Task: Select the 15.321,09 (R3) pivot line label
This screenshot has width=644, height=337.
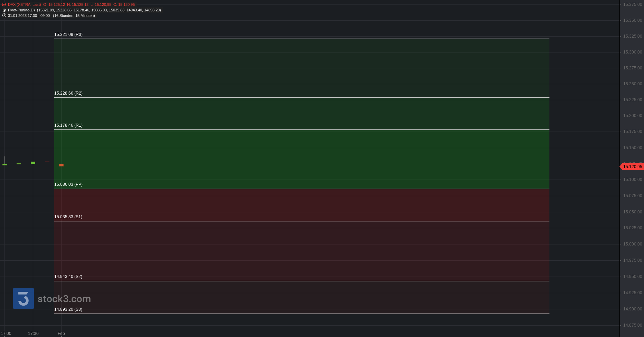Action: point(68,35)
